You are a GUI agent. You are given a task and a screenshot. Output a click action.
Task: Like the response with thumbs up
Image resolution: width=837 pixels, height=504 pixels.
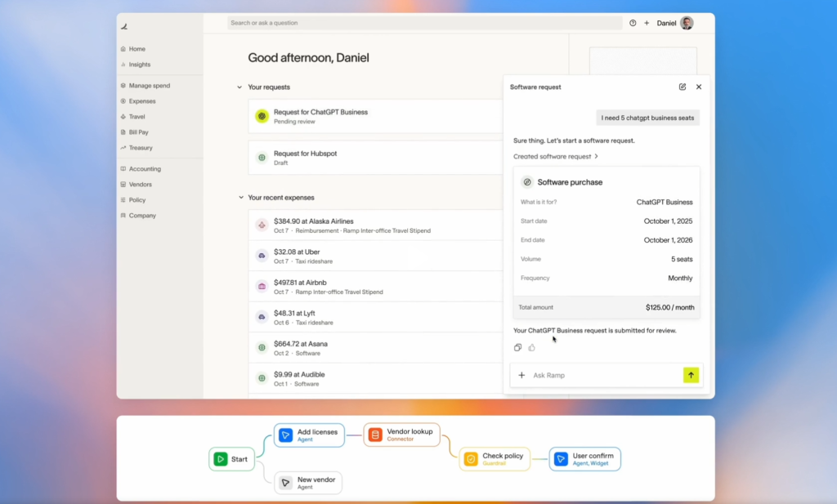tap(531, 347)
